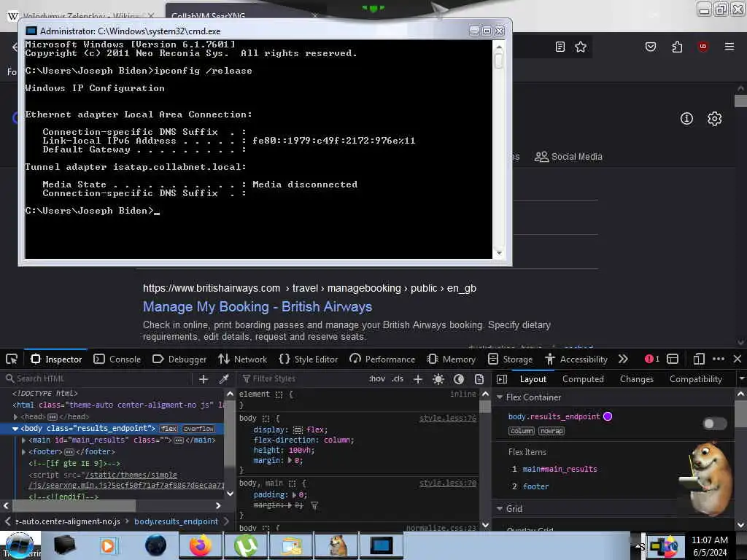
Task: Open the Inspector tab
Action: click(56, 359)
